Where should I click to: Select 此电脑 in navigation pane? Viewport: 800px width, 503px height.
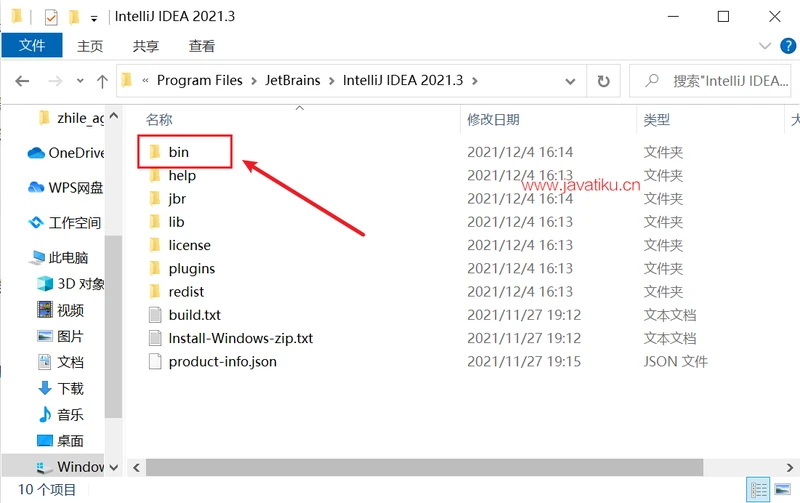tap(58, 258)
